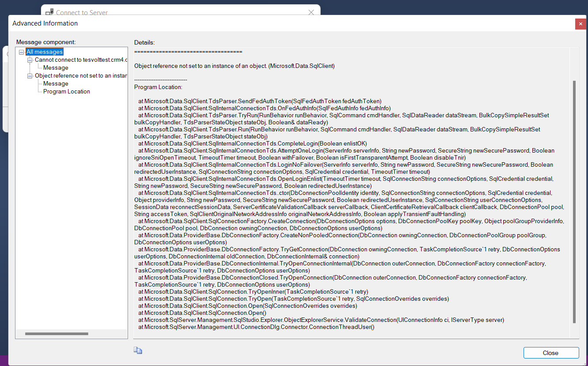Select the Program Location tree item
Image resolution: width=588 pixels, height=366 pixels.
click(67, 92)
